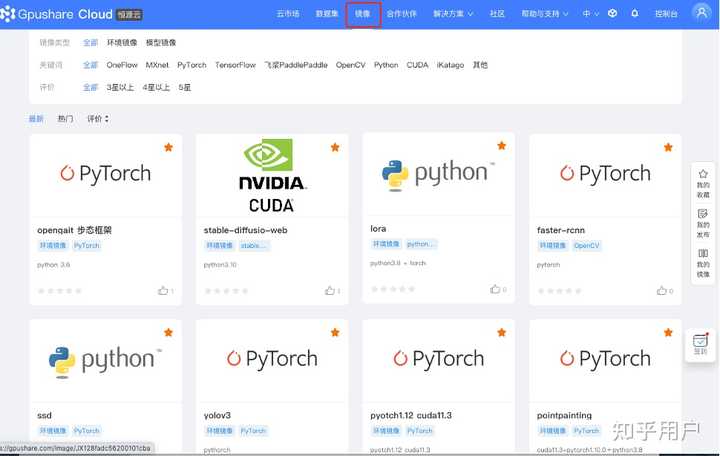Image resolution: width=720 pixels, height=456 pixels.
Task: Select the 镜像 nav tab
Action: [363, 14]
